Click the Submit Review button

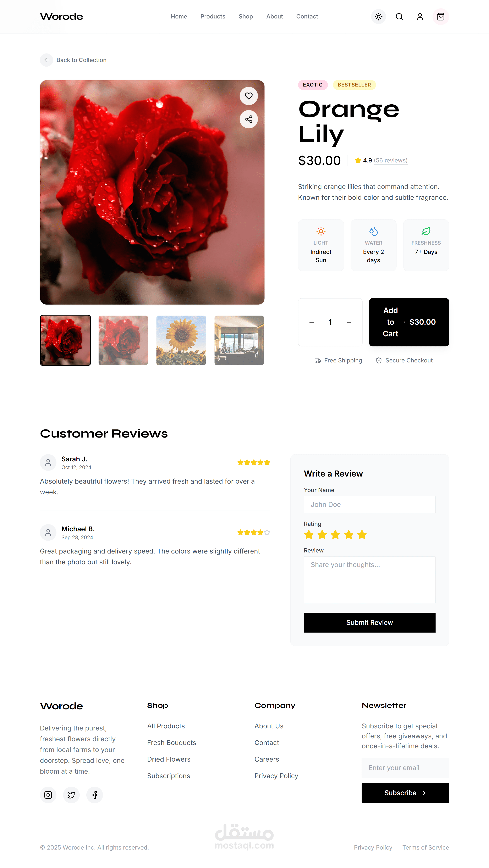pyautogui.click(x=369, y=622)
